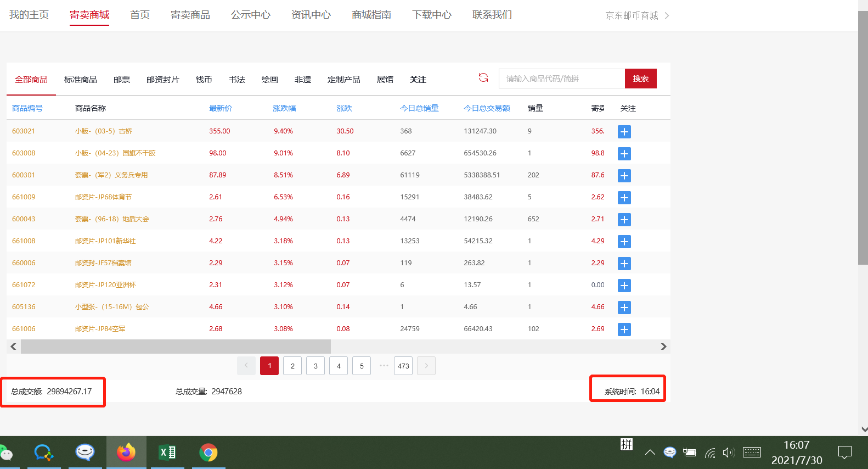Click the product code search input field

562,79
